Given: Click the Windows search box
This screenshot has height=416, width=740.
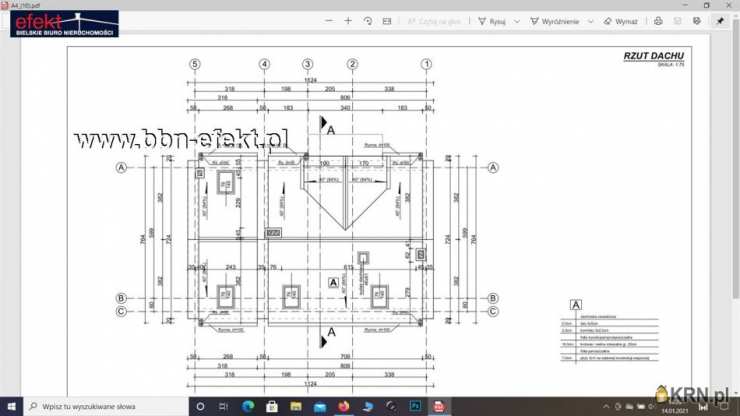Looking at the screenshot, I should coord(100,407).
